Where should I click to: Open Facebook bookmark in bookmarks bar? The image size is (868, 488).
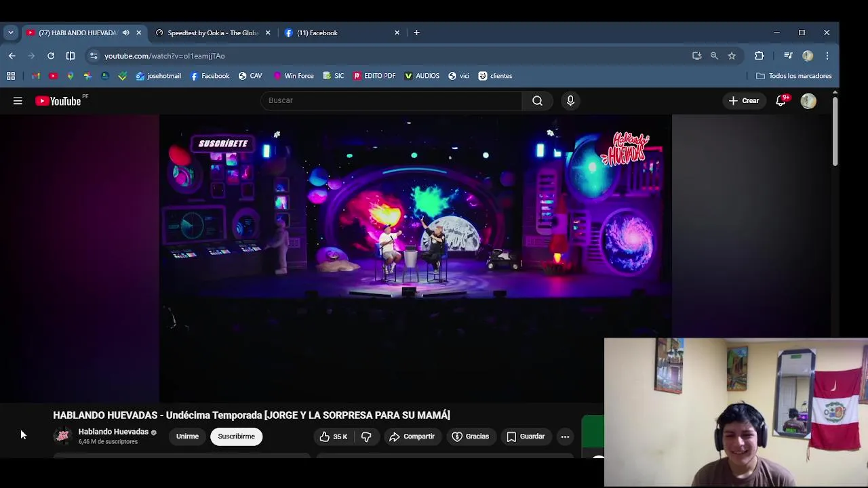(210, 76)
